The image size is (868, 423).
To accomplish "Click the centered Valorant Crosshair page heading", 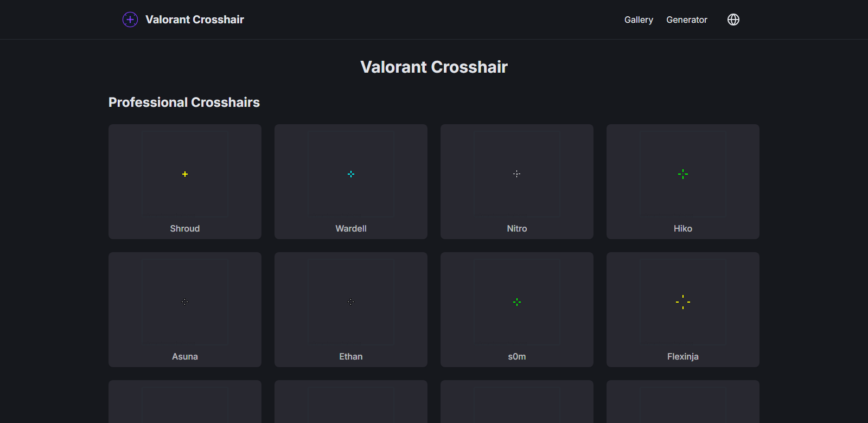I will 434,67.
